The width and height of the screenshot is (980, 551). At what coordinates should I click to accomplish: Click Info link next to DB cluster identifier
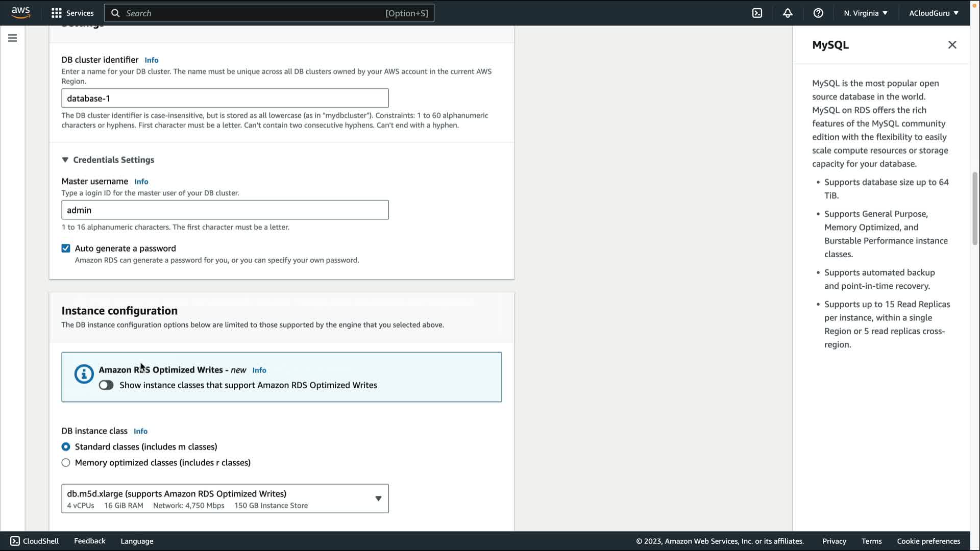pos(151,60)
